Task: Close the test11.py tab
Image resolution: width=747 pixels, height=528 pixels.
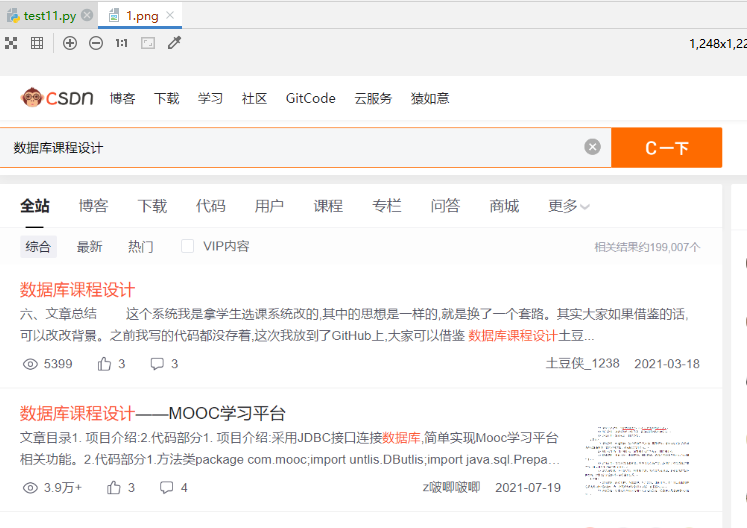Action: click(x=87, y=15)
